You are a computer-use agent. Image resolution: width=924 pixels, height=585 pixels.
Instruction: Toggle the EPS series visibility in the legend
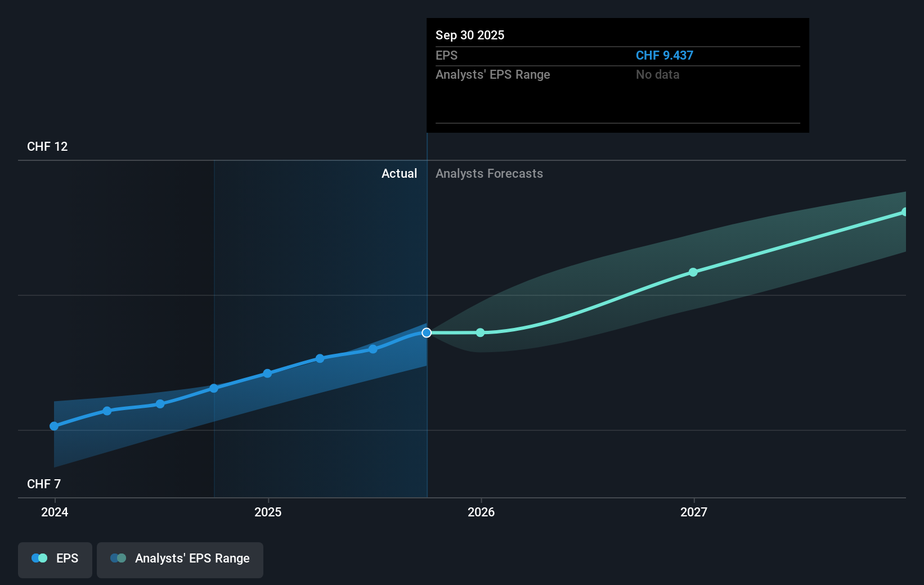pos(55,559)
